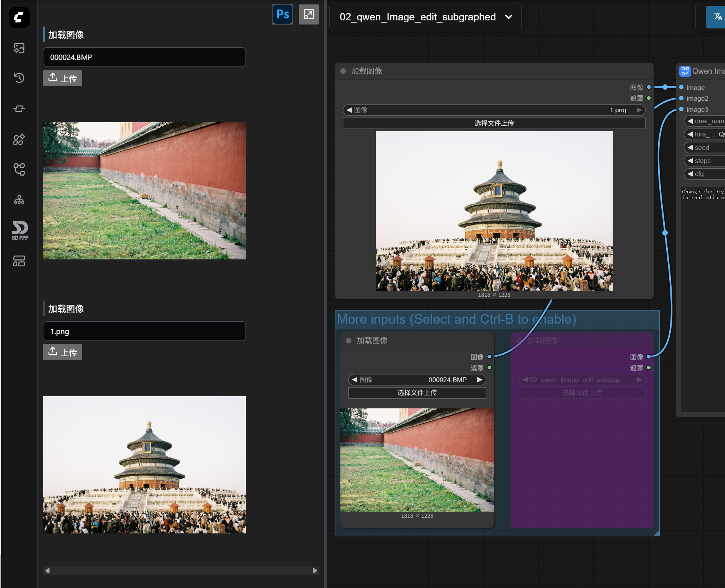Image resolution: width=725 pixels, height=588 pixels.
Task: Click the 1.png filename field in left panel
Action: click(x=144, y=331)
